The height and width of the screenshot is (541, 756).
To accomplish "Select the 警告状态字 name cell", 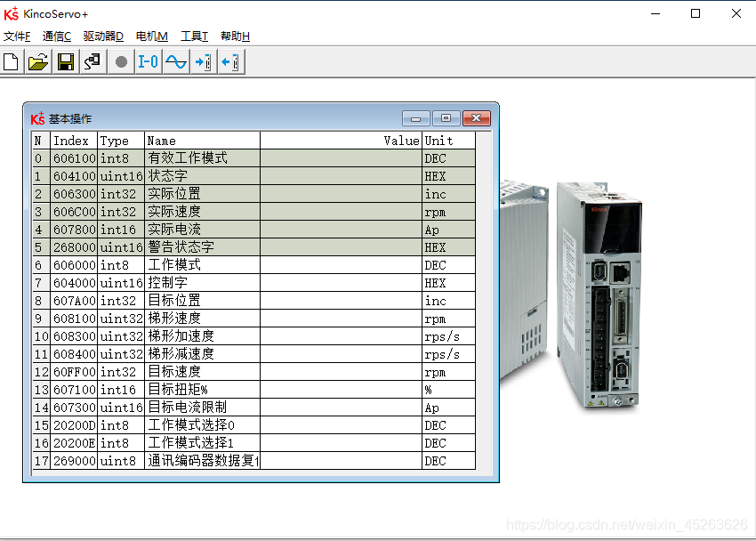I will (x=202, y=247).
